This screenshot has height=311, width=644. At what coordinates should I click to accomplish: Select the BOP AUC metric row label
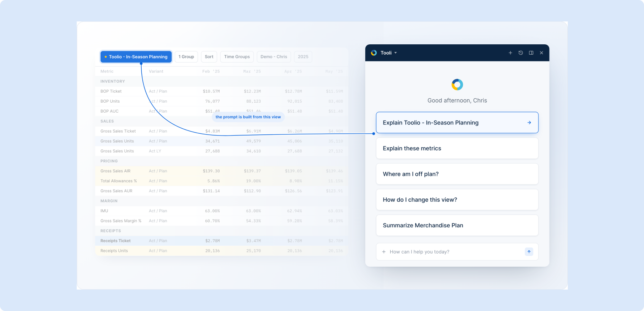click(109, 112)
